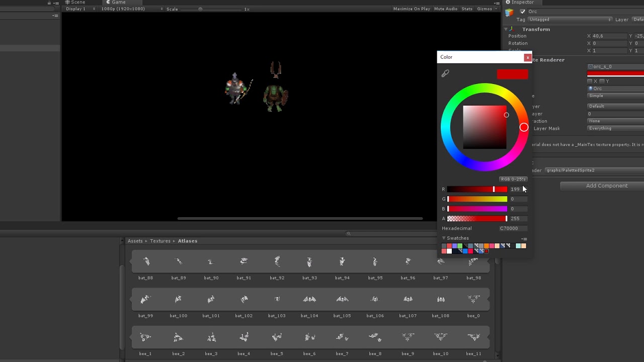This screenshot has height=362, width=644.
Task: Toggle Flip X checkbox in Sprite Renderer
Action: point(590,81)
